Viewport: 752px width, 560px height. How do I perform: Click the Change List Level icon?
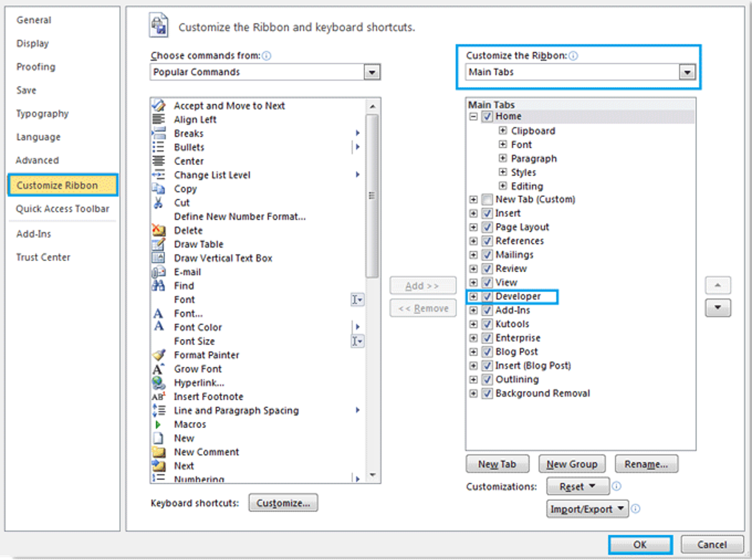[x=159, y=175]
